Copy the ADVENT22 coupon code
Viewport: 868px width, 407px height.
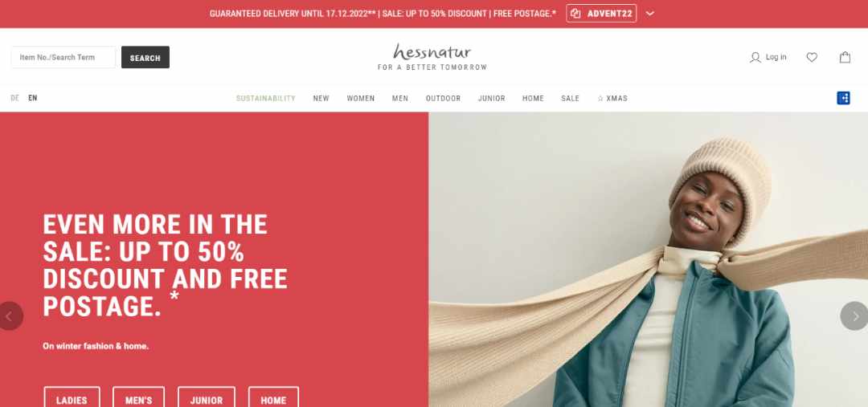(601, 14)
